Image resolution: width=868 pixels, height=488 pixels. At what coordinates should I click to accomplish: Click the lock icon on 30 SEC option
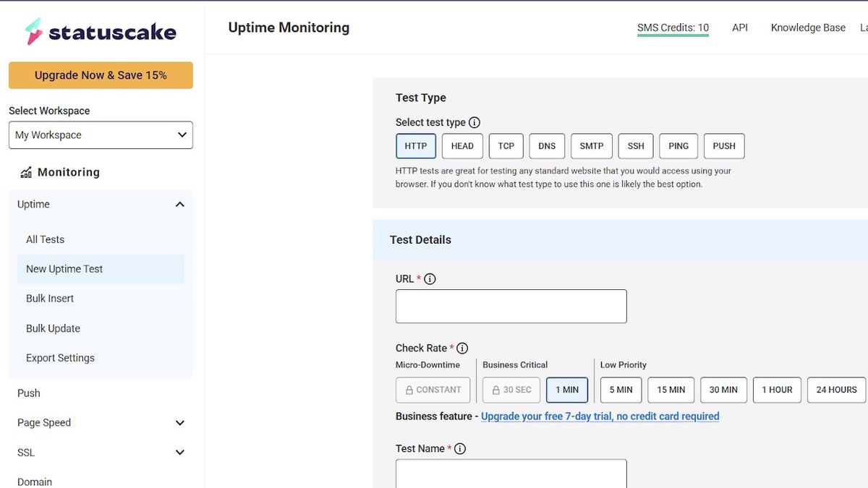pyautogui.click(x=498, y=390)
